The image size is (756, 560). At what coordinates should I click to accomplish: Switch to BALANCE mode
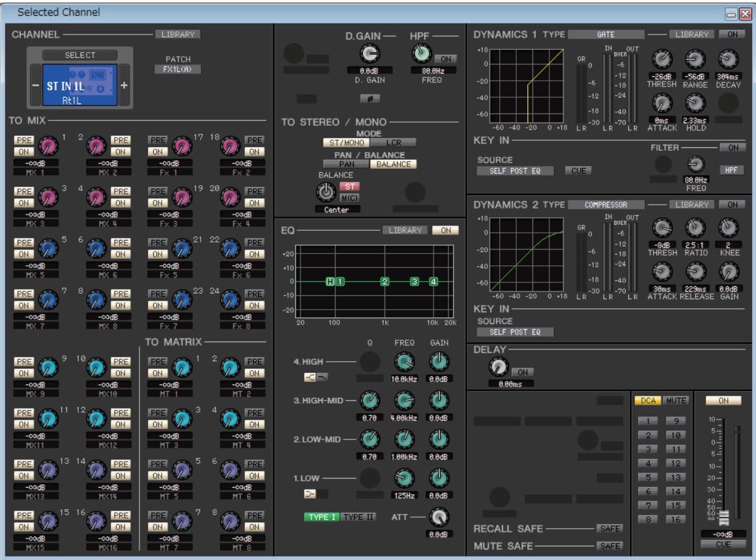tap(394, 164)
